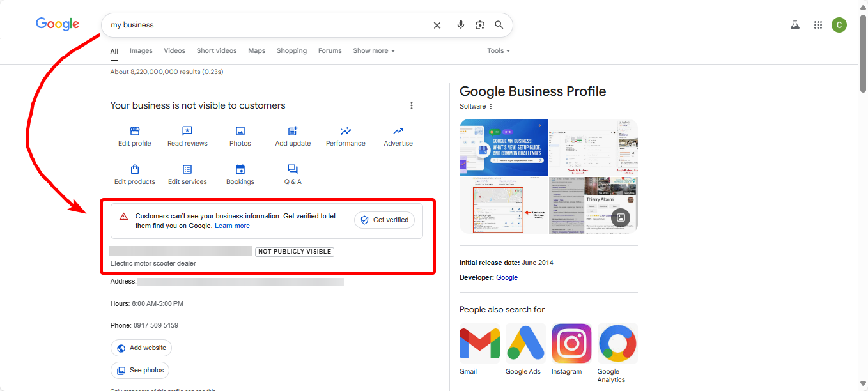
Task: Switch to the Shopping tab
Action: pos(292,51)
